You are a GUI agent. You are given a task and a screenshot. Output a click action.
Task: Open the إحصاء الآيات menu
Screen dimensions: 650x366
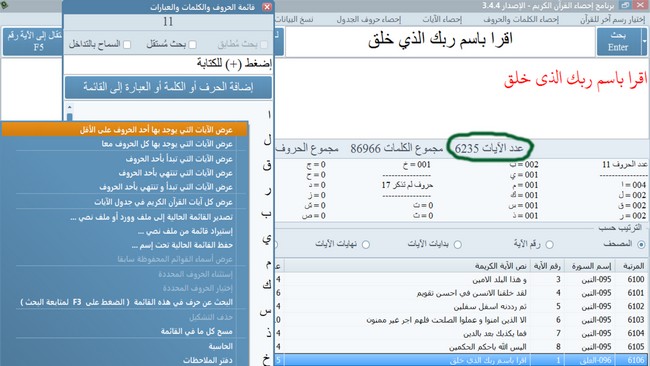[x=442, y=19]
